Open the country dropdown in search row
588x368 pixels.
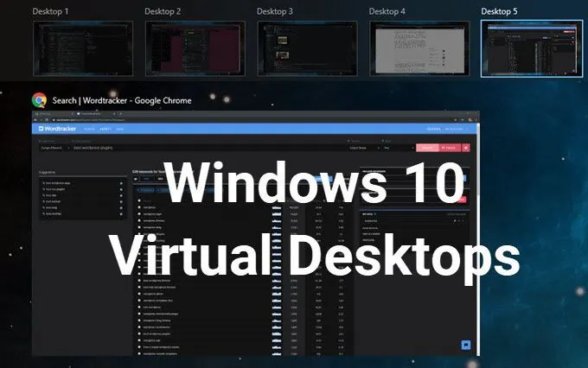(x=364, y=148)
